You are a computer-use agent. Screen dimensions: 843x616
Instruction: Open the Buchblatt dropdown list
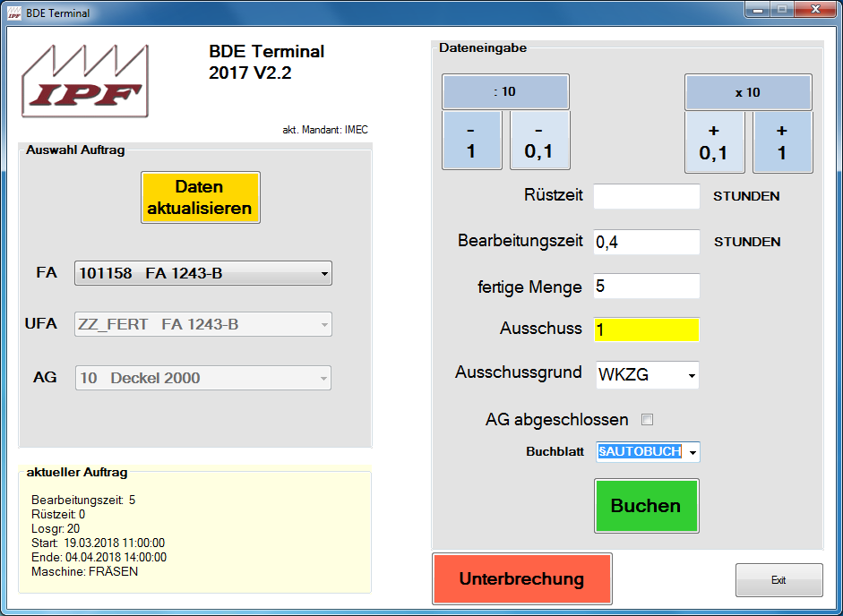point(691,452)
